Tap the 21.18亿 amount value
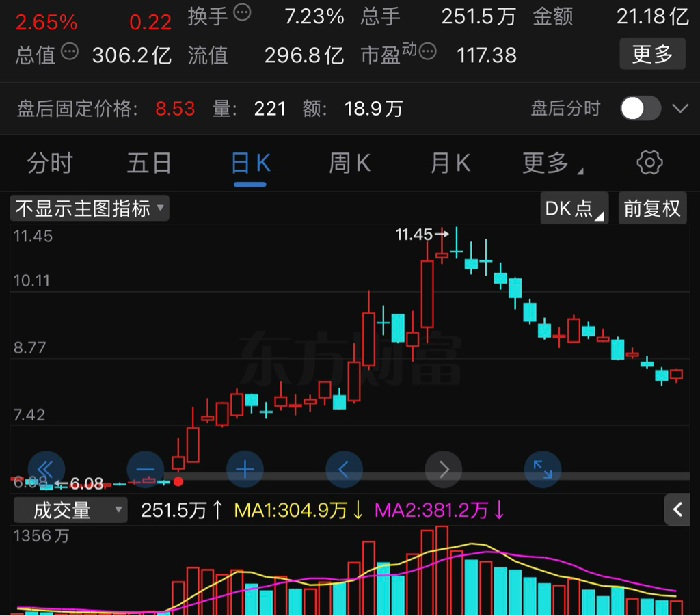Screen dimensions: 700x616 (x=653, y=16)
